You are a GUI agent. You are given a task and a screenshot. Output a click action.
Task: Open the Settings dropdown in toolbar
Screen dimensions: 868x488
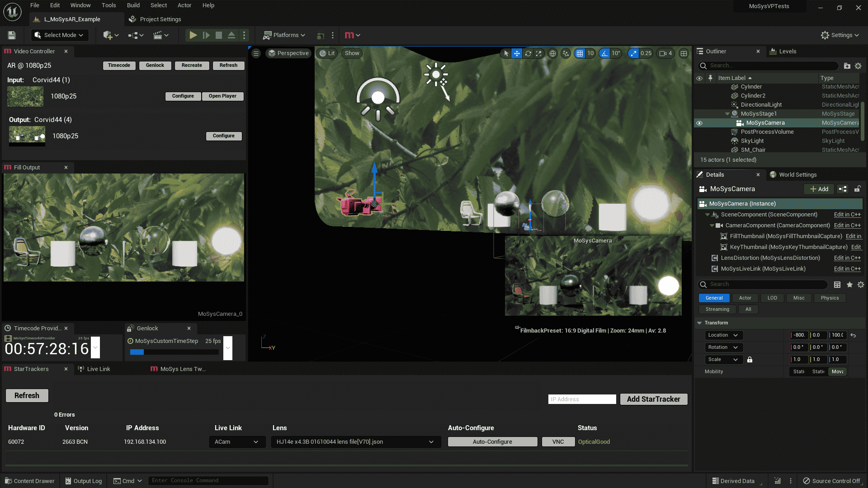(840, 35)
